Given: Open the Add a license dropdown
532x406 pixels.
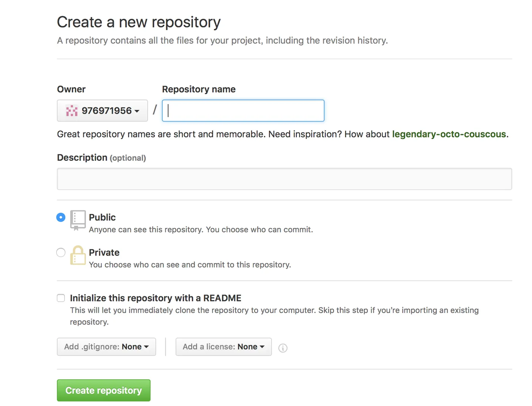Looking at the screenshot, I should point(223,347).
